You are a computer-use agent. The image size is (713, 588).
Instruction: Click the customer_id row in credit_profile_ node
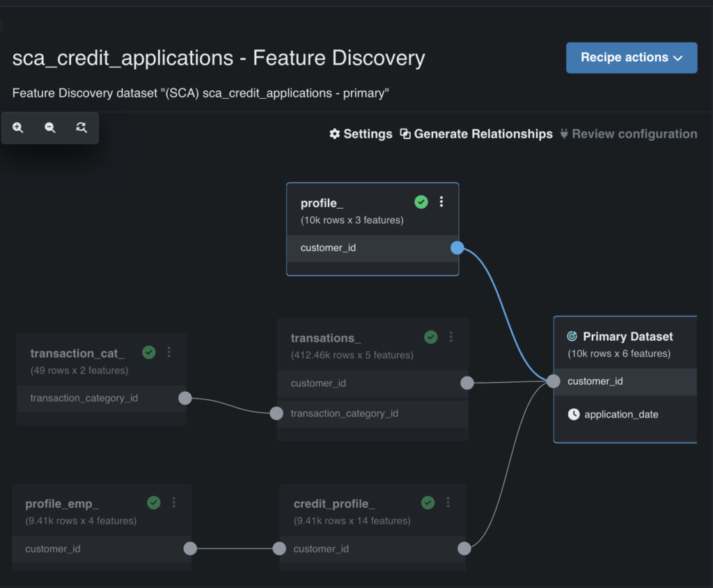pyautogui.click(x=373, y=549)
